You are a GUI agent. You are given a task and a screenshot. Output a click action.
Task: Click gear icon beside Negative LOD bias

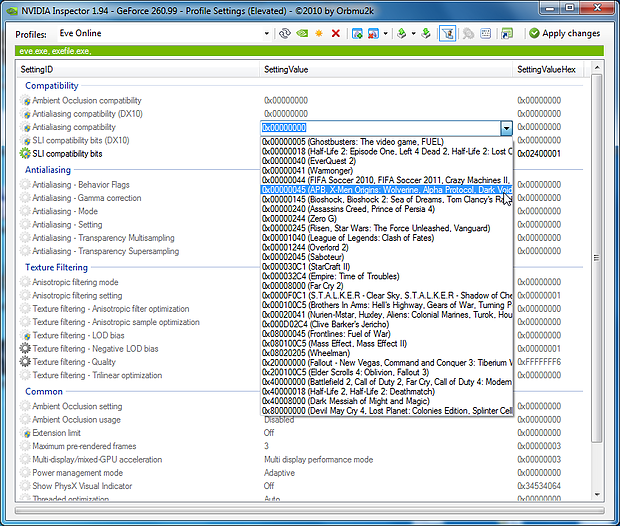(x=25, y=348)
